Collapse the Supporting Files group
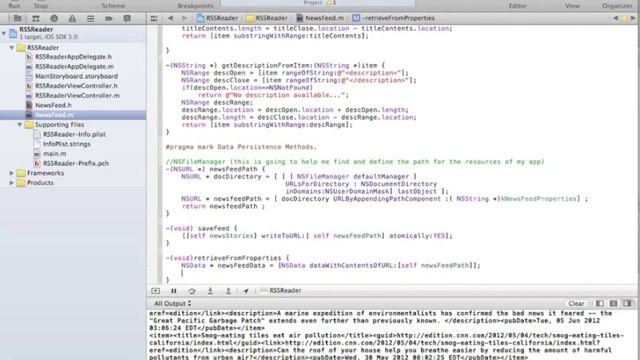Screen dimensions: 640x360 coord(20,124)
